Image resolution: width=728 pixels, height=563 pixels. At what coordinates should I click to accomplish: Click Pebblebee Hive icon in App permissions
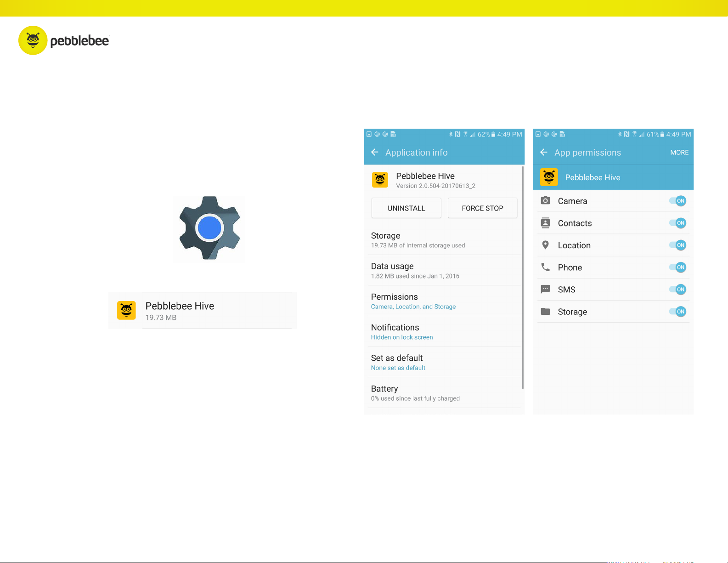pos(549,177)
